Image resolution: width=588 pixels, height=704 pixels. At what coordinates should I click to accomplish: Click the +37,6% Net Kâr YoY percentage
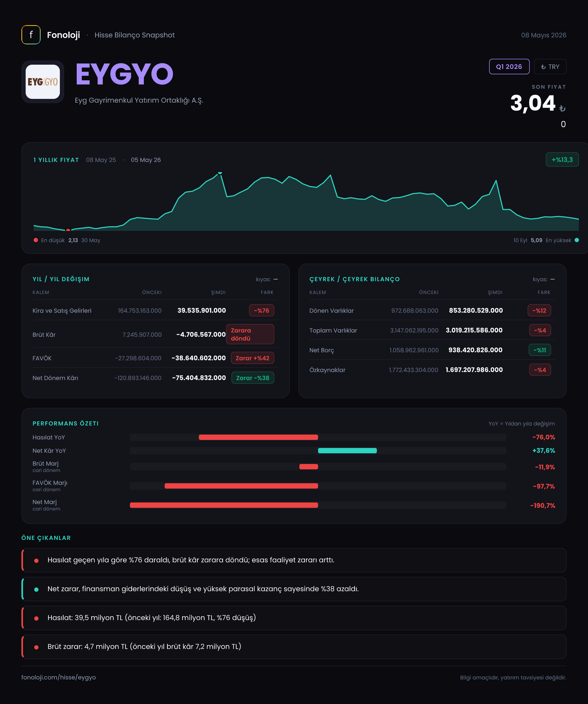click(x=543, y=451)
